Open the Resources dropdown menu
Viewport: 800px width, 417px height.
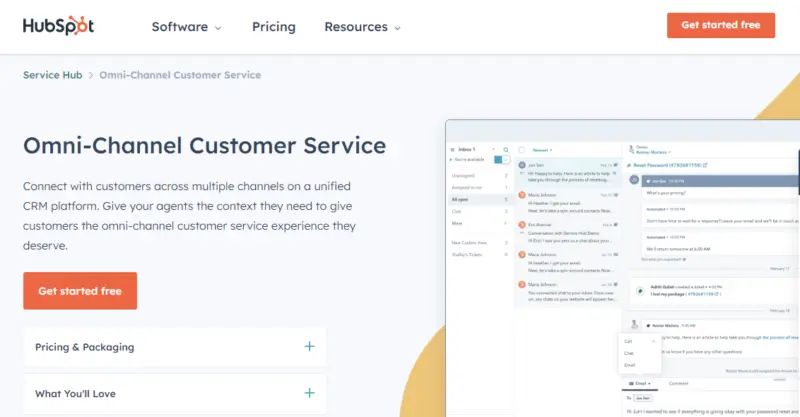362,27
